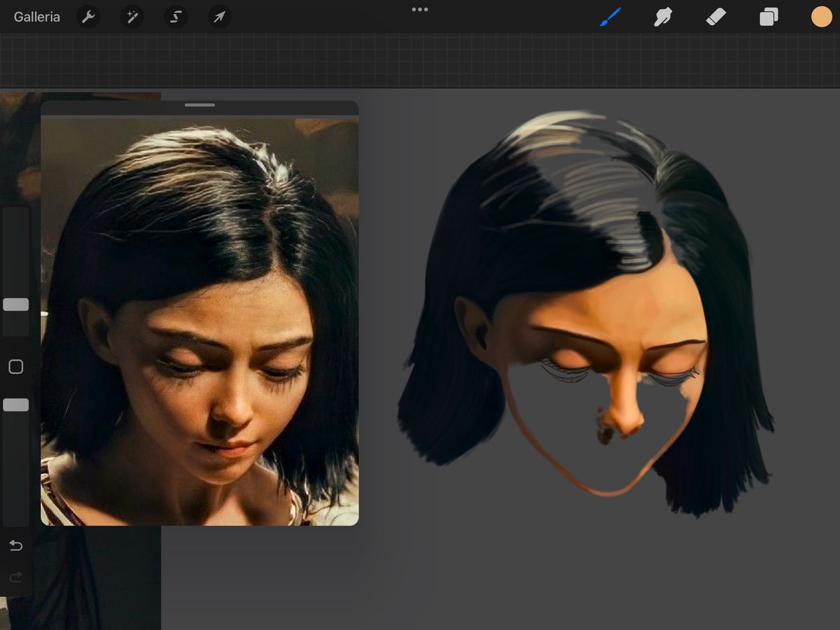Screen dimensions: 840x630
Task: Select the Brush paint tool
Action: (x=610, y=17)
